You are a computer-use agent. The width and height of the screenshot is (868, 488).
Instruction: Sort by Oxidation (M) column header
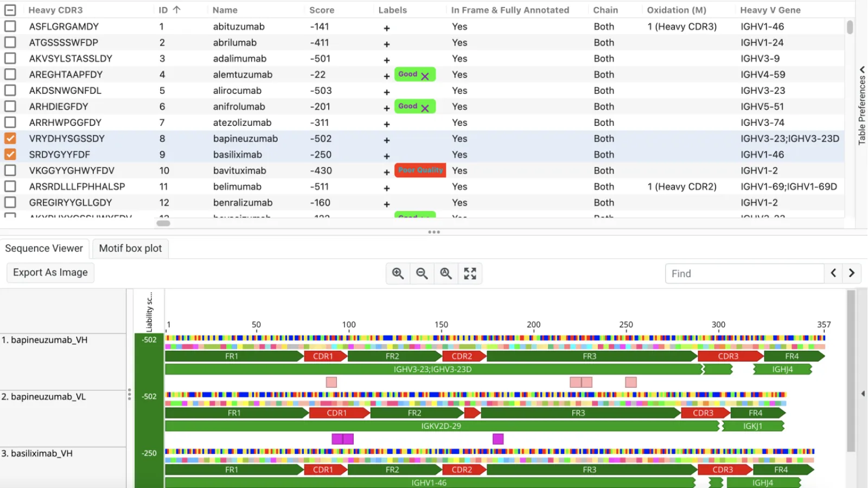coord(676,10)
